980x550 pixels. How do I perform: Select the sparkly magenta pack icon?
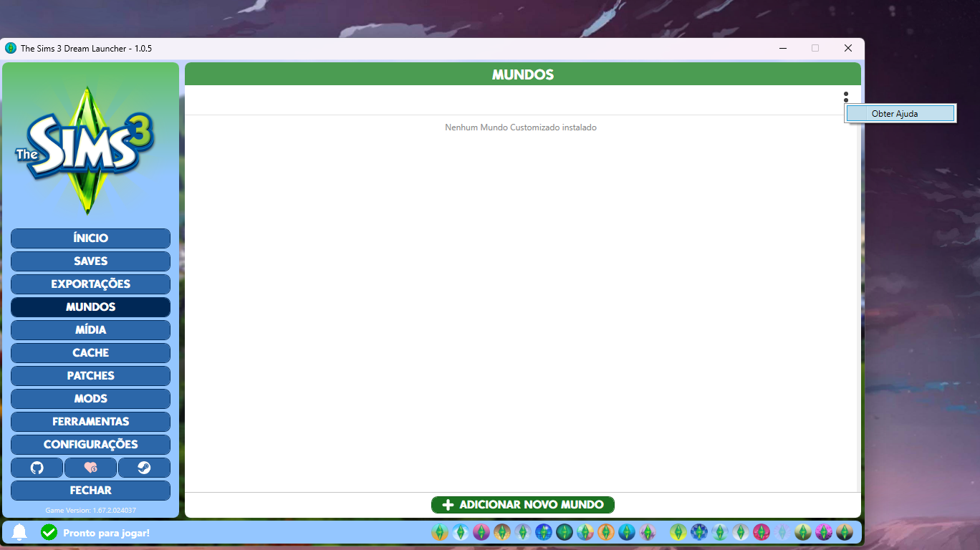click(824, 532)
